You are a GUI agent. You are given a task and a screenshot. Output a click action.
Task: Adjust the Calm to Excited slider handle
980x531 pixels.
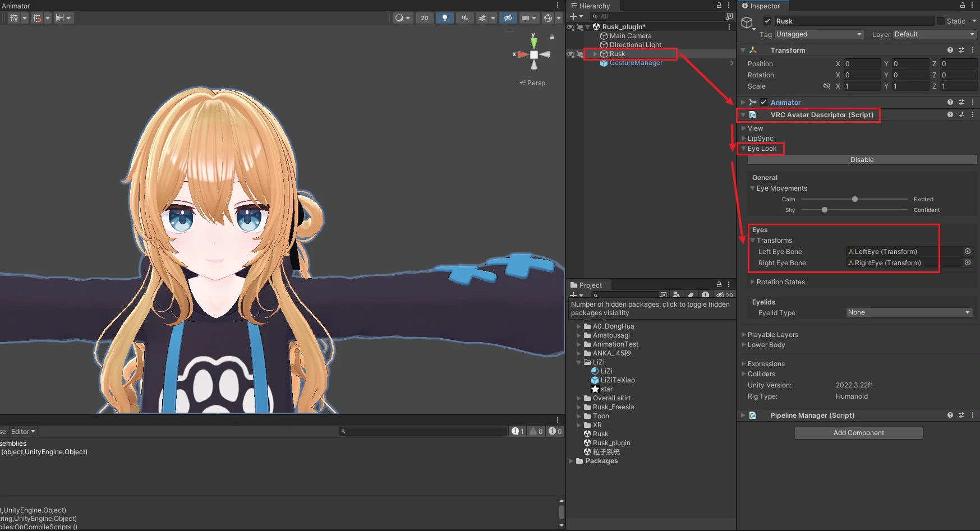point(855,199)
